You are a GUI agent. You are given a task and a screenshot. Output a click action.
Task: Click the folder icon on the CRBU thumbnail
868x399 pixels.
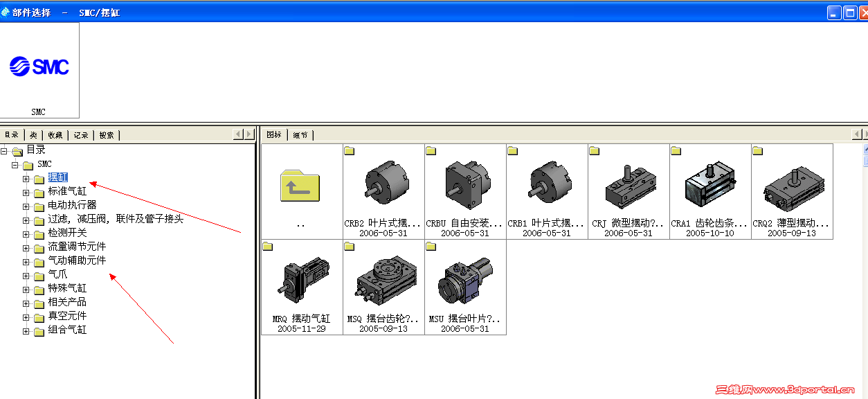[431, 150]
